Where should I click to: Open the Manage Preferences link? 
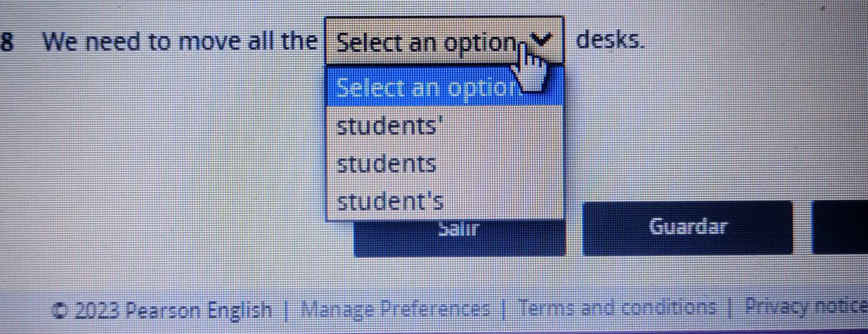pyautogui.click(x=396, y=308)
